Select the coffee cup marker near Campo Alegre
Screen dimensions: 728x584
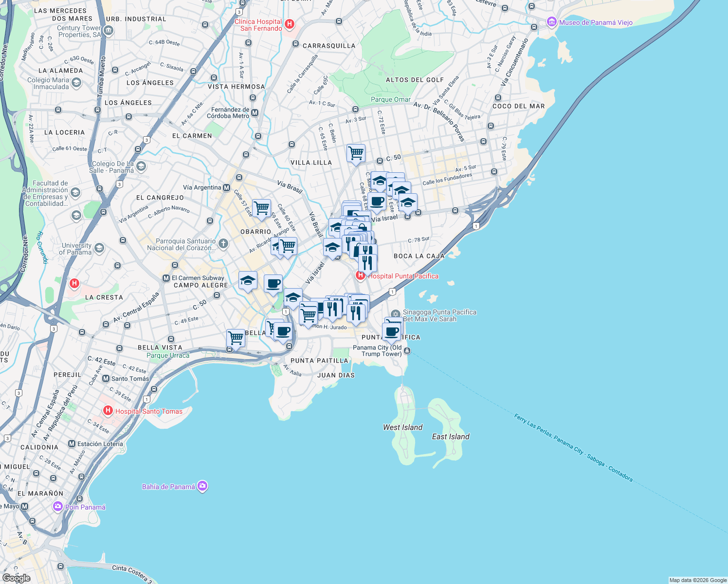pyautogui.click(x=273, y=284)
